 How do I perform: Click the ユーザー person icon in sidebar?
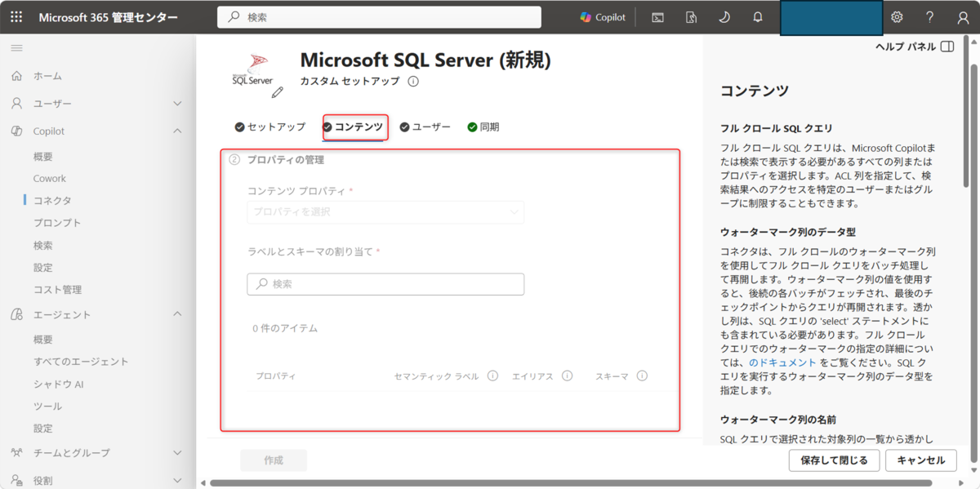pyautogui.click(x=16, y=104)
